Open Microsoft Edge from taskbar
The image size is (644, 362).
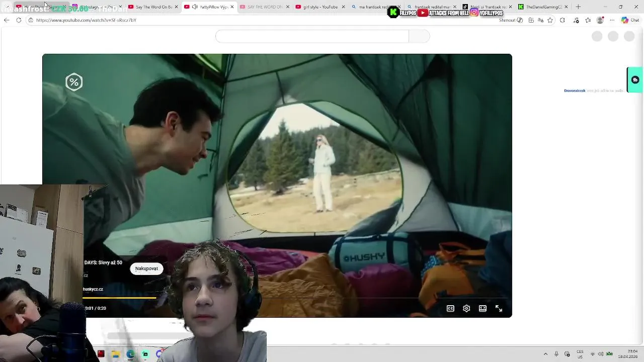[130, 354]
